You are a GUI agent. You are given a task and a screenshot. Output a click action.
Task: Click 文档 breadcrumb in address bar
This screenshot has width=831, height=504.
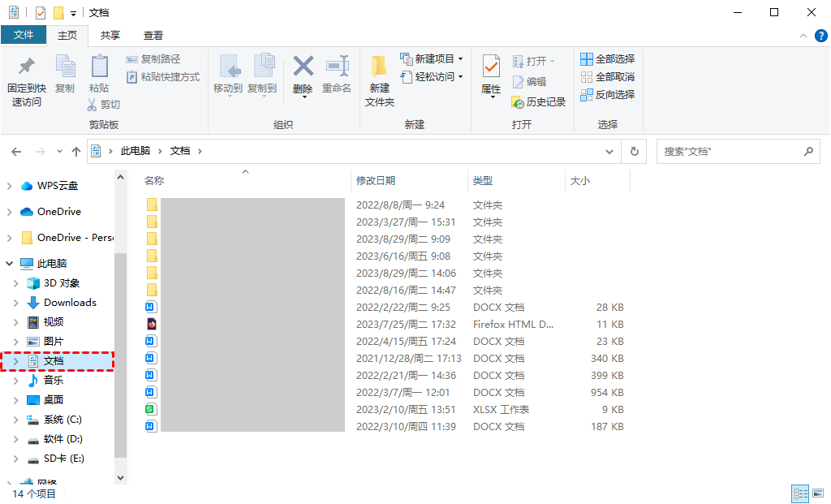click(180, 151)
